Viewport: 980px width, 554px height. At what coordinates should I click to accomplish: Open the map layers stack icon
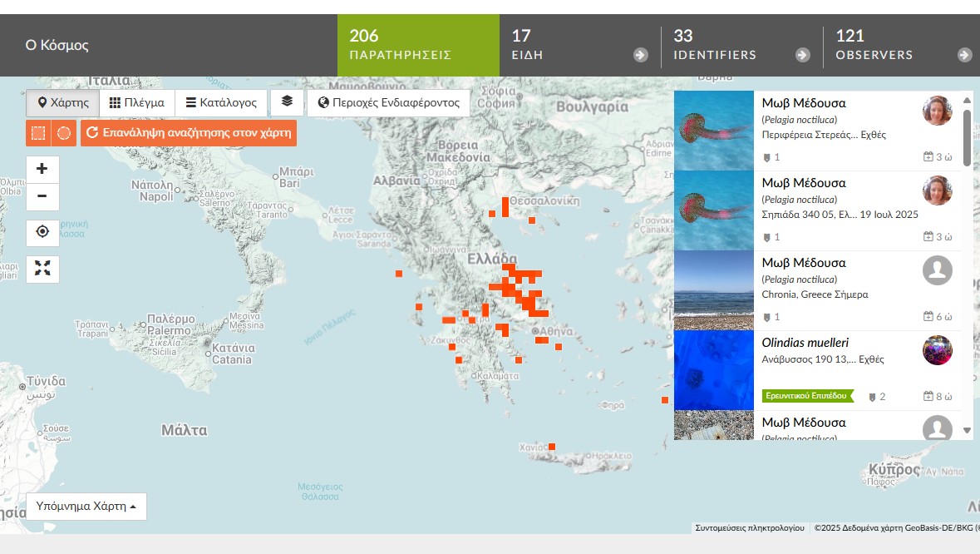click(287, 102)
